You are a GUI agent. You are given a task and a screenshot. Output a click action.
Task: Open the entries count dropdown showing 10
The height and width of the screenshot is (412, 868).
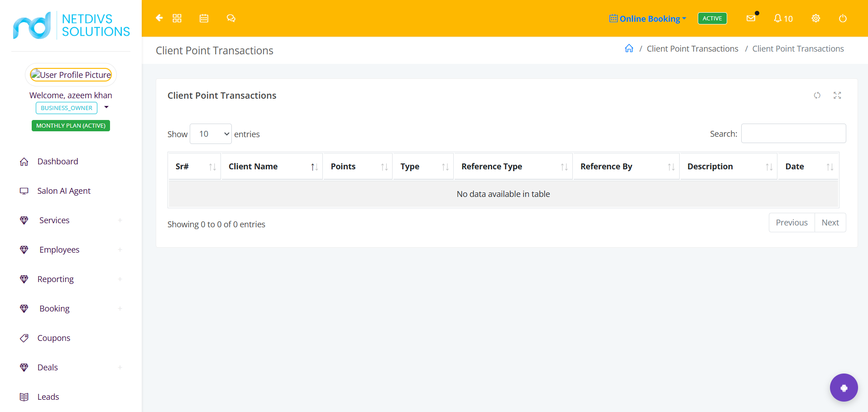211,134
